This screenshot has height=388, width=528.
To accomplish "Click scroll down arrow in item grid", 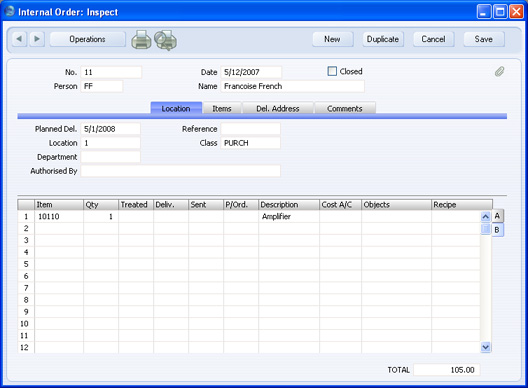I will coord(485,347).
